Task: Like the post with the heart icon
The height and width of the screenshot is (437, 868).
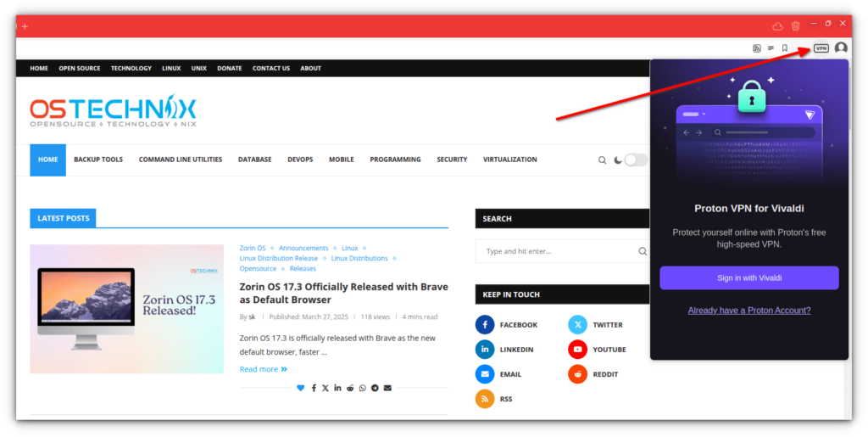Action: coord(301,388)
